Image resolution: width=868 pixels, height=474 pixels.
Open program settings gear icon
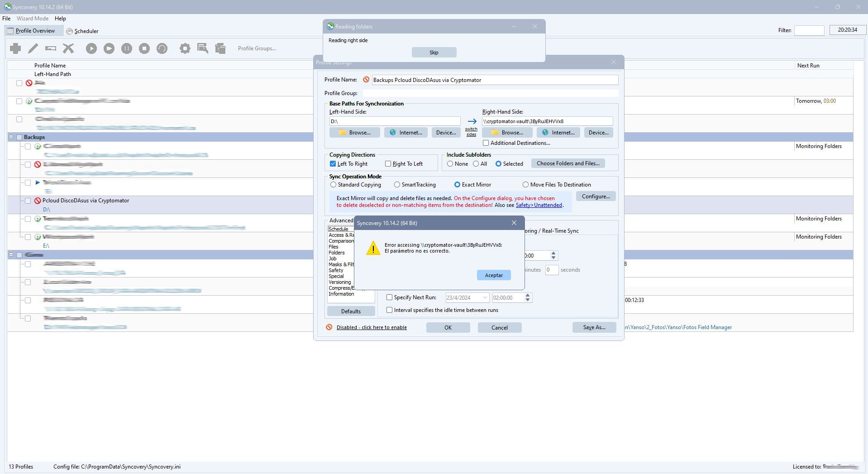tap(185, 48)
